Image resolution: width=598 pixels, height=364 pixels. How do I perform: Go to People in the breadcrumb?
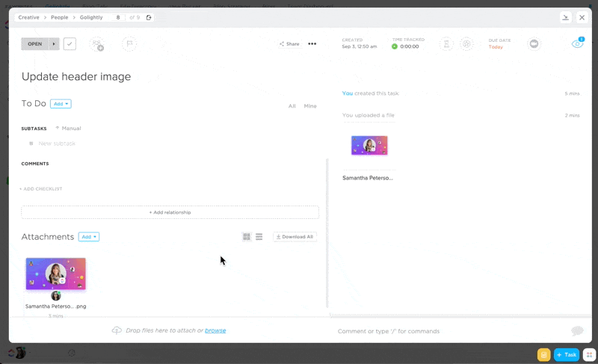pos(60,17)
